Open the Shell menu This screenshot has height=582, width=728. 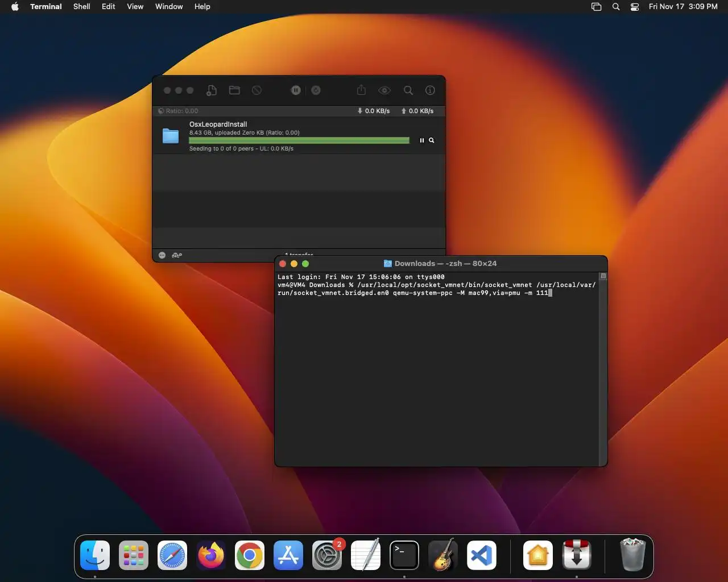(82, 7)
